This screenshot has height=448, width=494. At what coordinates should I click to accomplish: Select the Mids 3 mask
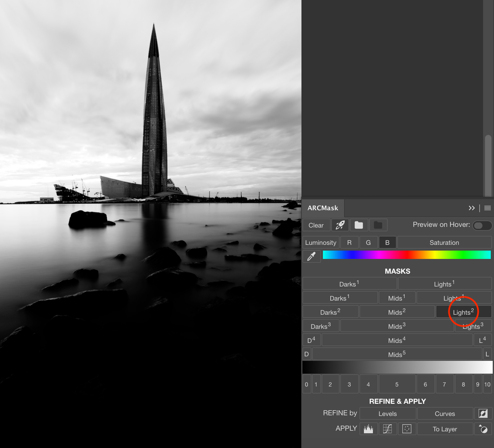[x=397, y=326]
